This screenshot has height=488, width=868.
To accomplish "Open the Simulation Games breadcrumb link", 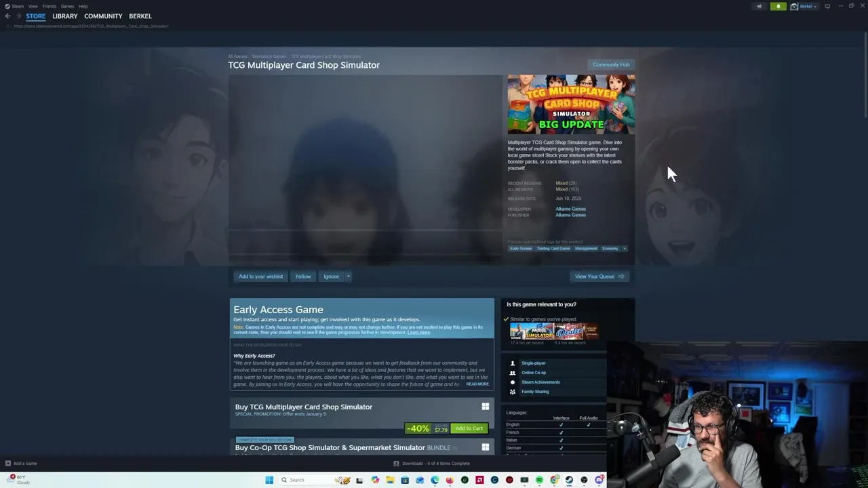I will [269, 56].
